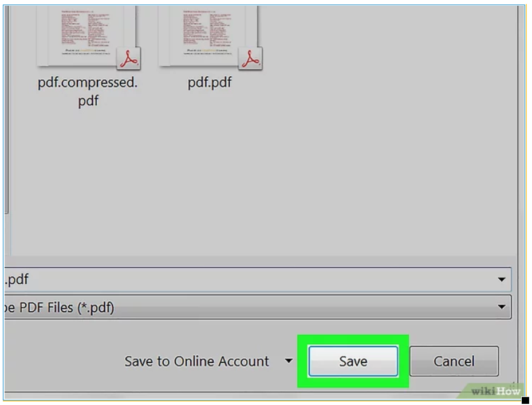Click the file type dropdown arrow

coord(502,307)
